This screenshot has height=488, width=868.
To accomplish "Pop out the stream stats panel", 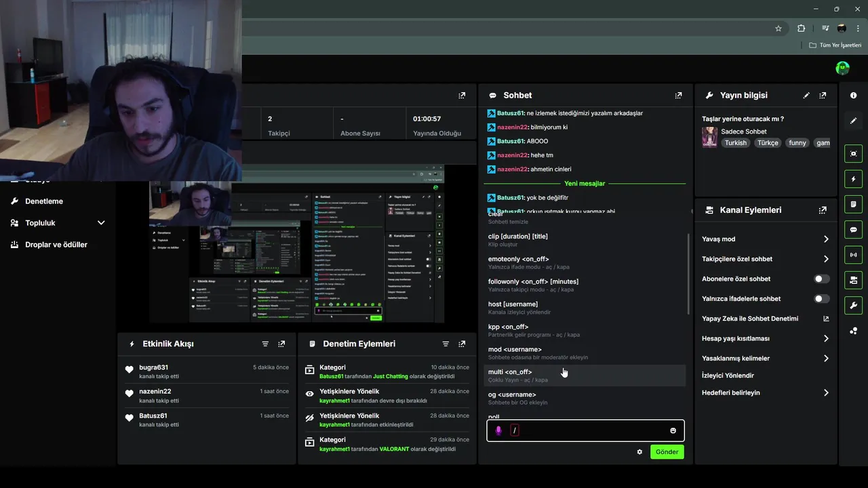I will 462,96.
